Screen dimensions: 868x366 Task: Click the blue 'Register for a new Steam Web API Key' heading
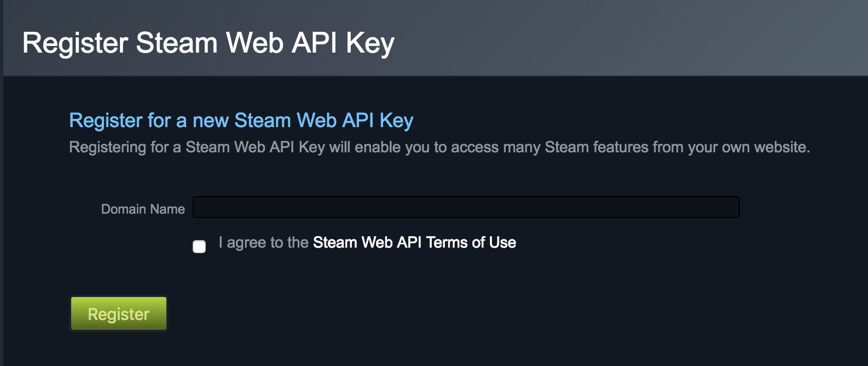tap(241, 120)
